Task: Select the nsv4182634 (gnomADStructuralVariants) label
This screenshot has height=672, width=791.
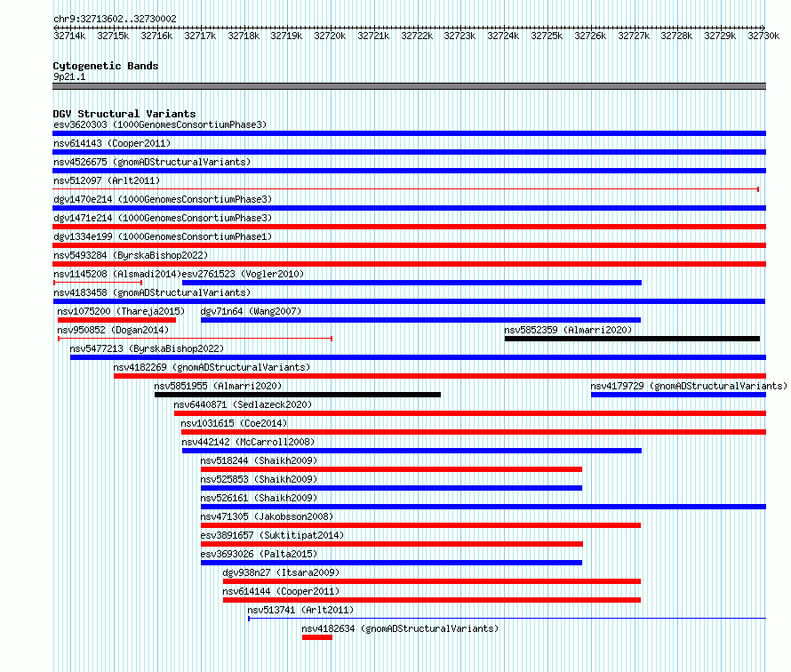Action: pos(400,628)
